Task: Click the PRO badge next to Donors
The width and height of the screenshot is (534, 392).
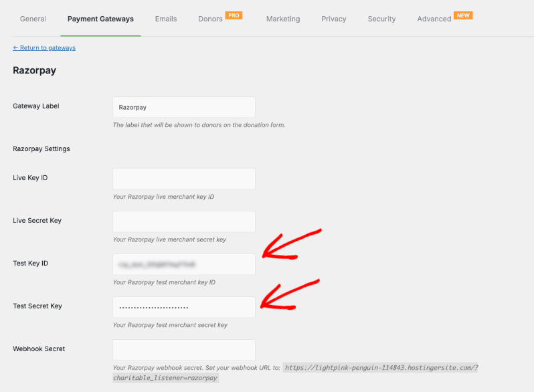Action: tap(234, 15)
